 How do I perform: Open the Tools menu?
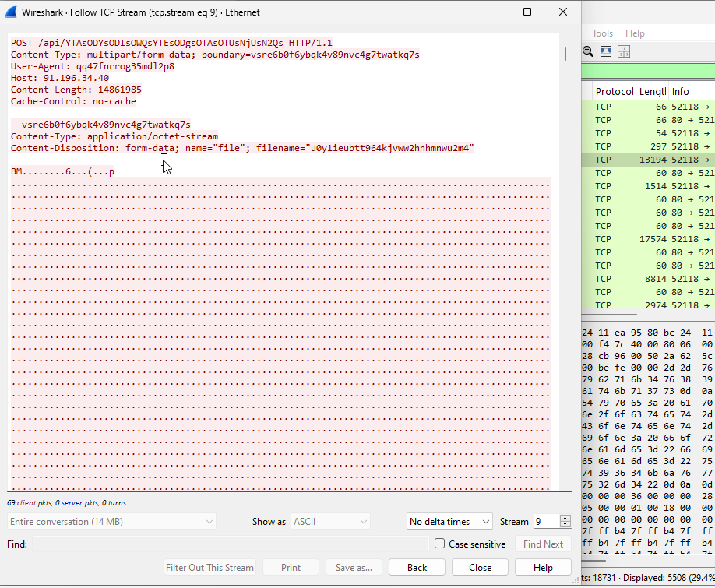click(x=602, y=33)
